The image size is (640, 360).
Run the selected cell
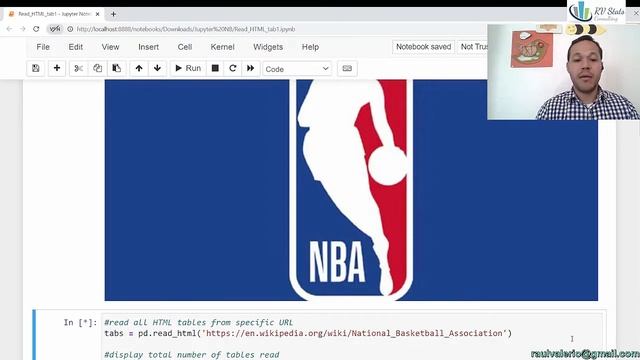[188, 68]
